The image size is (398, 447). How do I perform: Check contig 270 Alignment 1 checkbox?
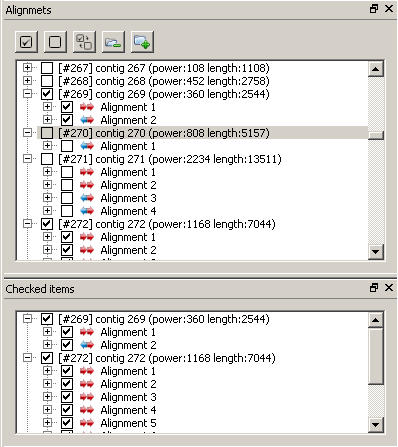tap(67, 146)
